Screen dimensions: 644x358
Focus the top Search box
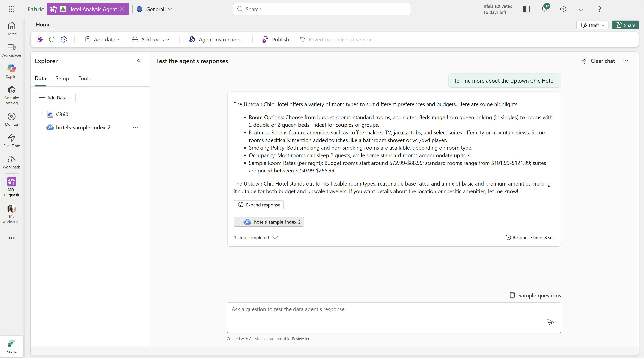322,9
